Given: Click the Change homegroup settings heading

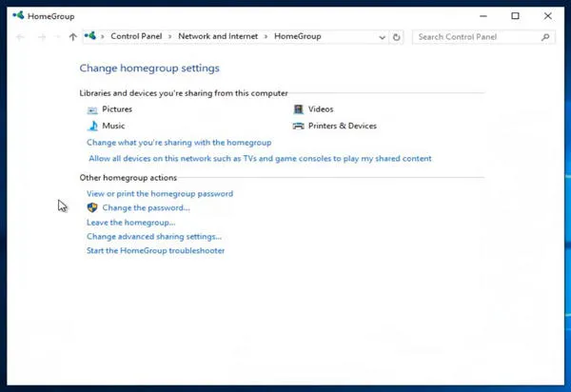Looking at the screenshot, I should pos(149,69).
